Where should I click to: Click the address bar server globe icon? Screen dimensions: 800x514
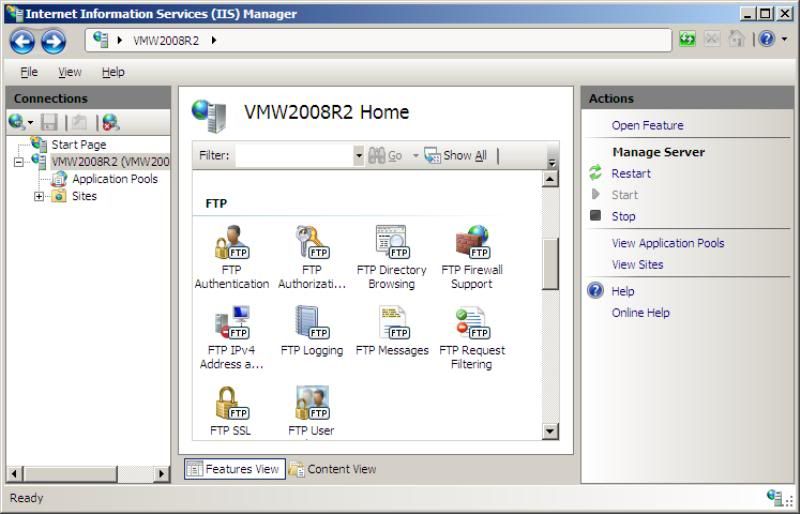101,39
